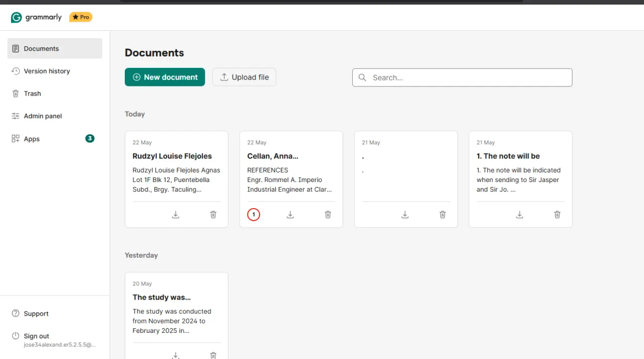
Task: Delete the 21 May period-titled document
Action: tap(443, 215)
